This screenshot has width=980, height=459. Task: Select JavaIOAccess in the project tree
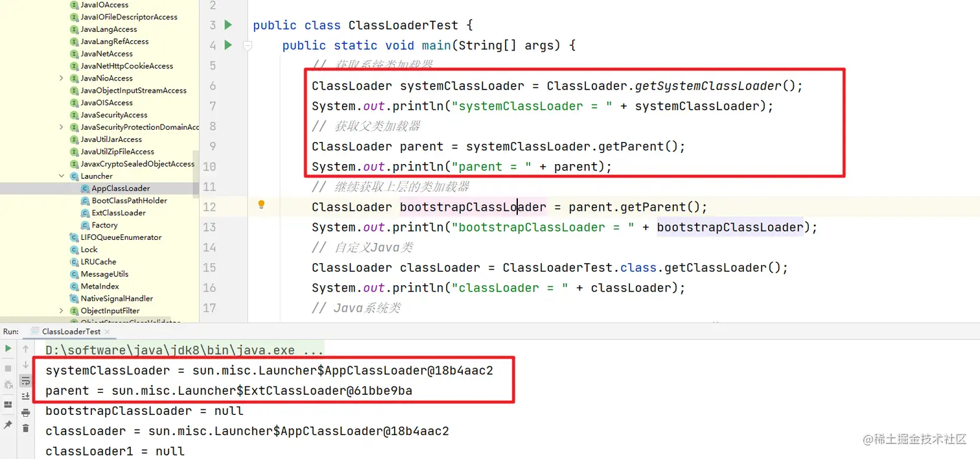coord(104,5)
